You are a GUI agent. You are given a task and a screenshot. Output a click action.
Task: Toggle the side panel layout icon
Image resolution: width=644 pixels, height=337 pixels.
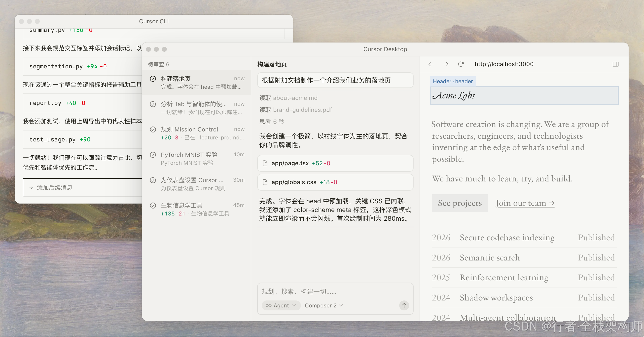pos(615,64)
